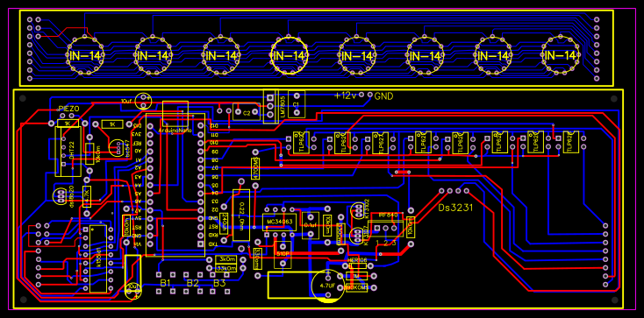Viewport: 644px width, 318px height.
Task: Click the Arduino D2 pin pad
Action: (200, 210)
